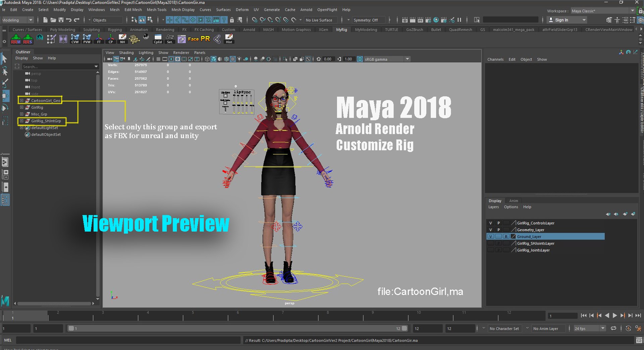The width and height of the screenshot is (644, 350).
Task: Switch to the Rigging shelf tab
Action: [115, 30]
